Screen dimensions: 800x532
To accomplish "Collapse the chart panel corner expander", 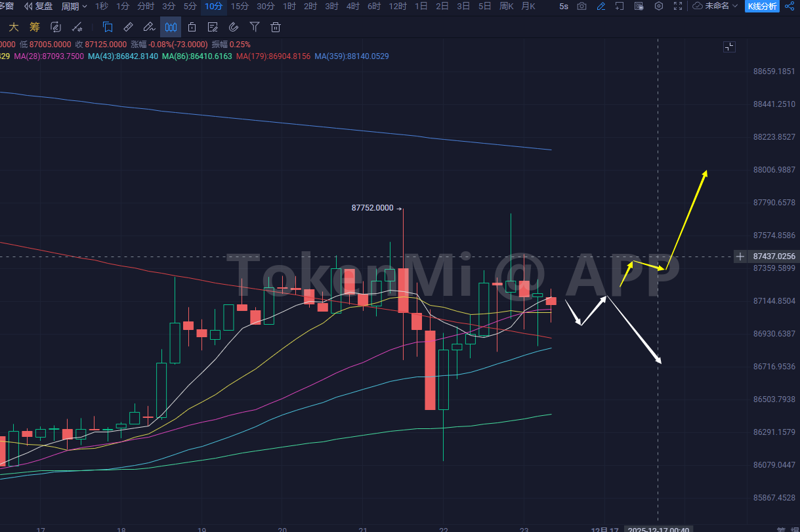I will tap(729, 47).
